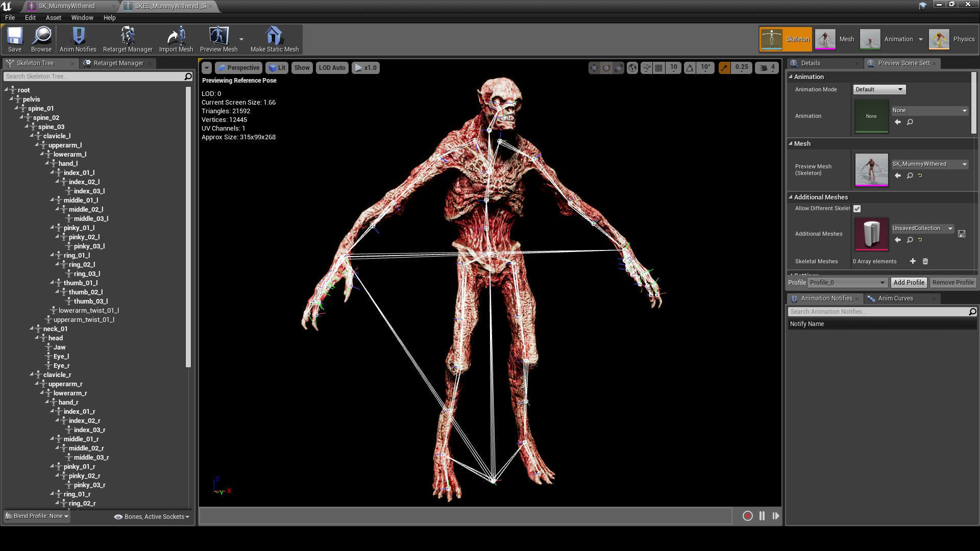Open the Perspective view mode dropdown

[238, 68]
